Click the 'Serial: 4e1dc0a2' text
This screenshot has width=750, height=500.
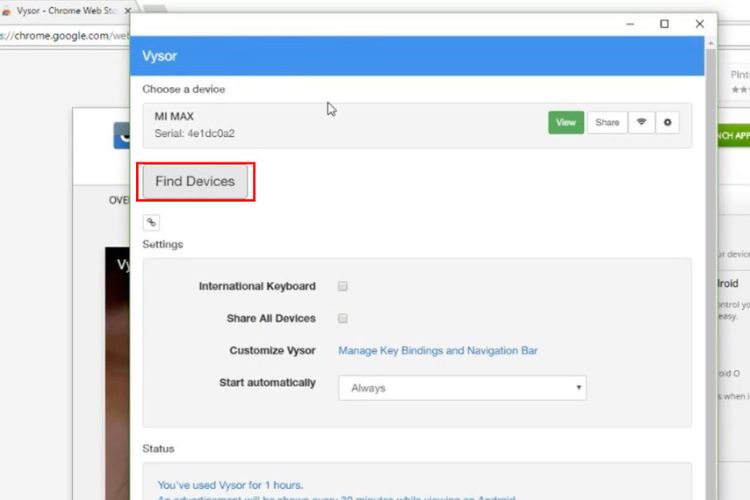coord(195,133)
